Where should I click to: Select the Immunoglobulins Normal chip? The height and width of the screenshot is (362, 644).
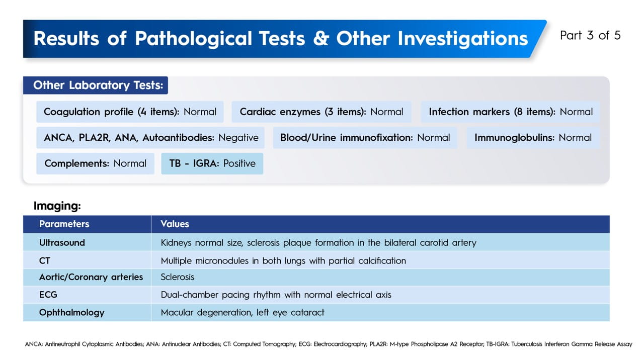click(x=533, y=138)
